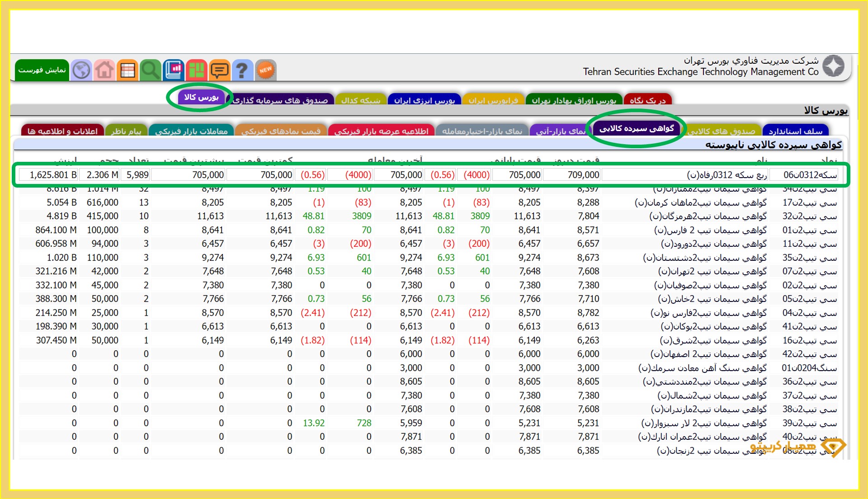This screenshot has width=868, height=499.
Task: Click گواهی سیمان تیپ2هرمزگان(ن) name
Action: click(708, 216)
